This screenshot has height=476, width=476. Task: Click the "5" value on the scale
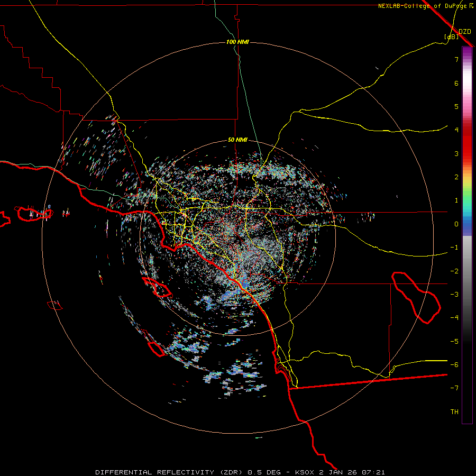point(456,106)
